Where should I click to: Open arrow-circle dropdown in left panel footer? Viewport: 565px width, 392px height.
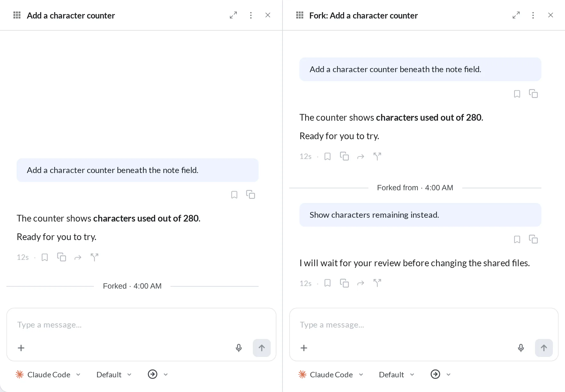coord(158,374)
